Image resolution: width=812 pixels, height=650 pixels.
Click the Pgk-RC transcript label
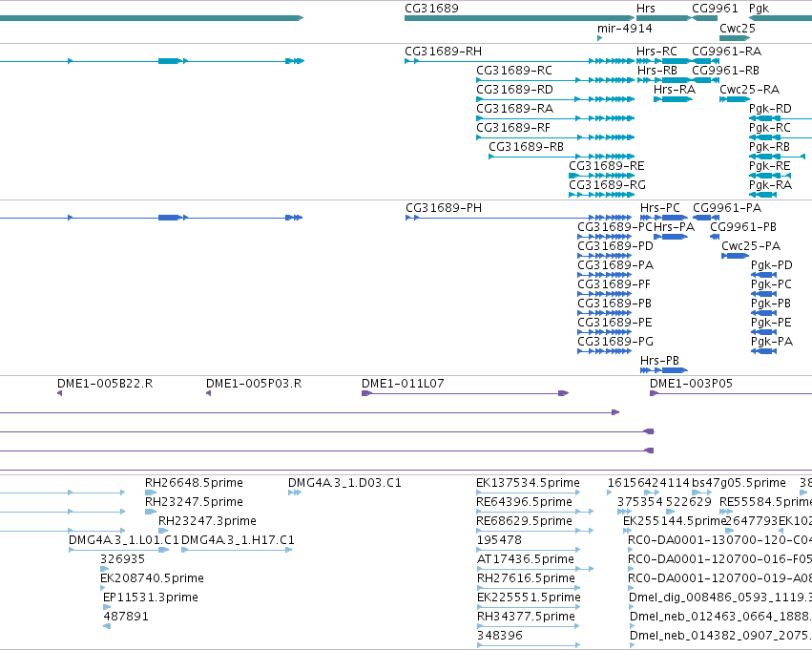(769, 128)
